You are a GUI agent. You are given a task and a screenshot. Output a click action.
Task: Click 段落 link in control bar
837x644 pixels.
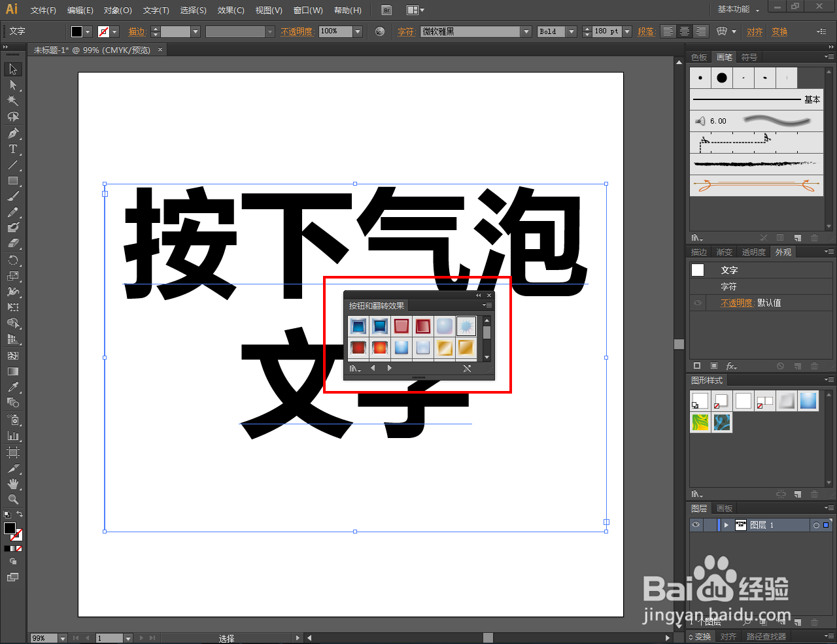pyautogui.click(x=646, y=31)
